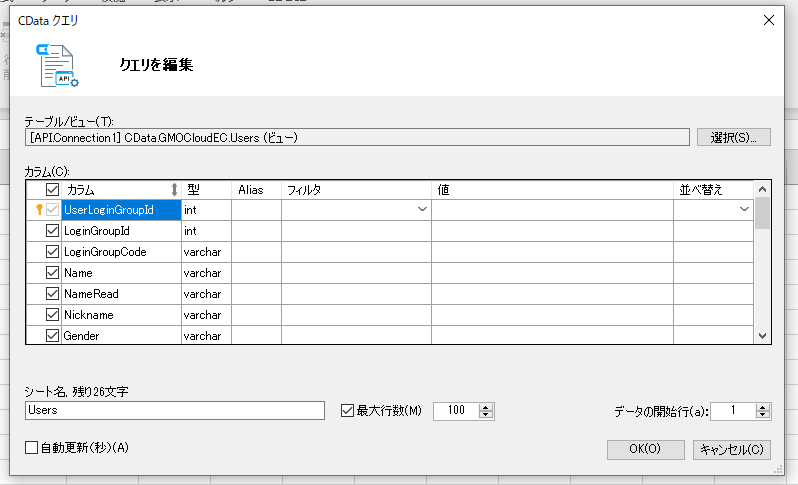
Task: Select the Gender column name cell
Action: 121,335
